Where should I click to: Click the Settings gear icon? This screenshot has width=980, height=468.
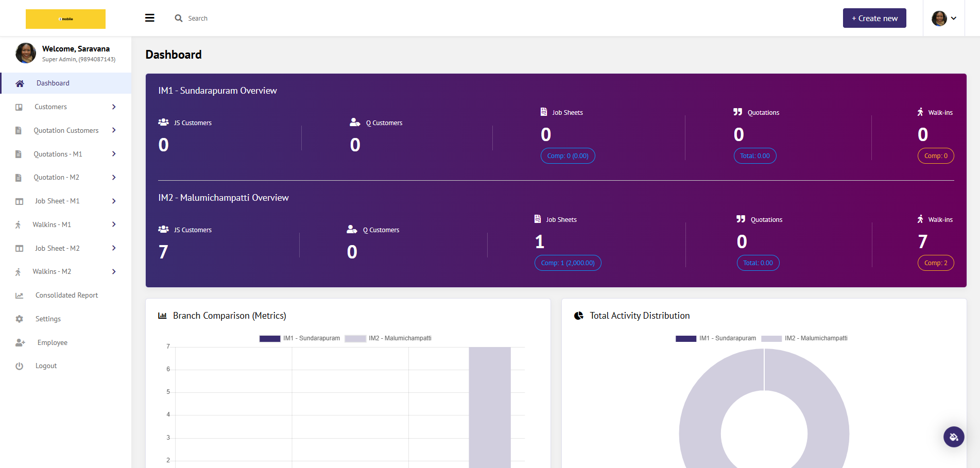coord(20,319)
